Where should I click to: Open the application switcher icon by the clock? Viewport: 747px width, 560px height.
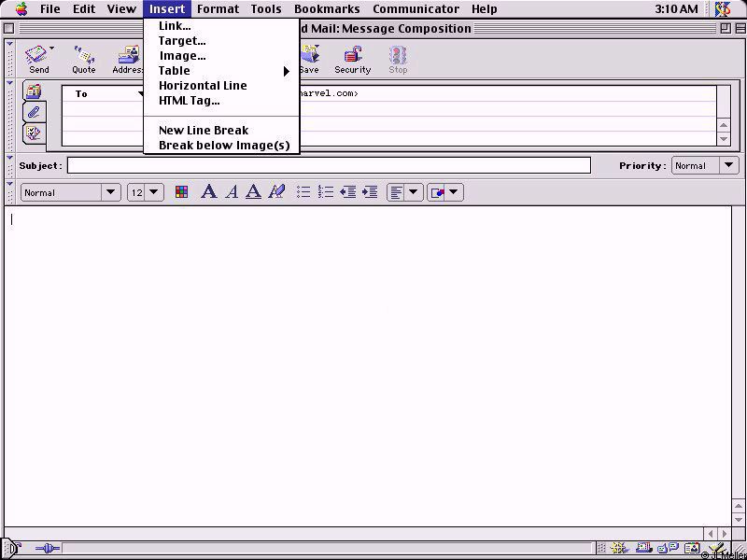(723, 8)
